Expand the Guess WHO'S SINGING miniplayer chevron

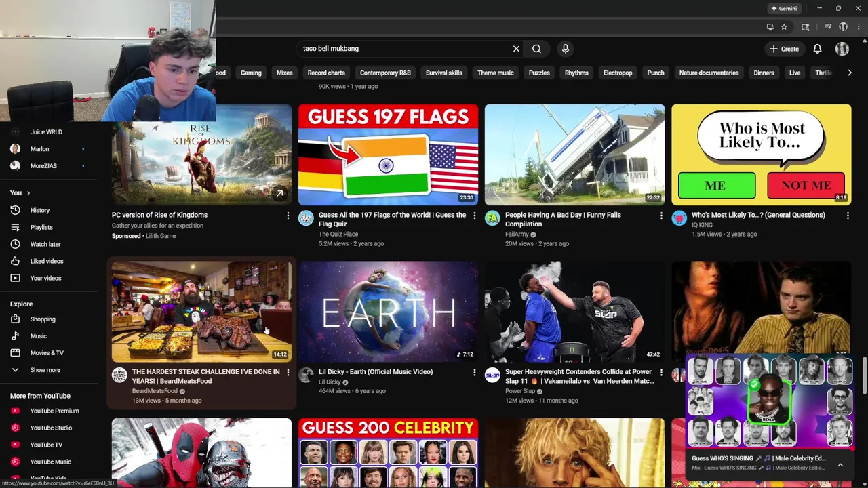tap(840, 465)
